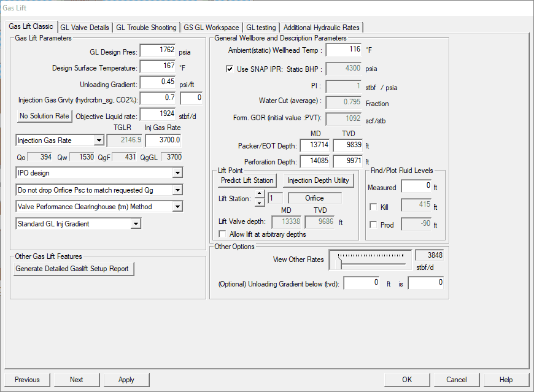Switch to the GS GL Workspace tab
534x392 pixels.
(211, 27)
